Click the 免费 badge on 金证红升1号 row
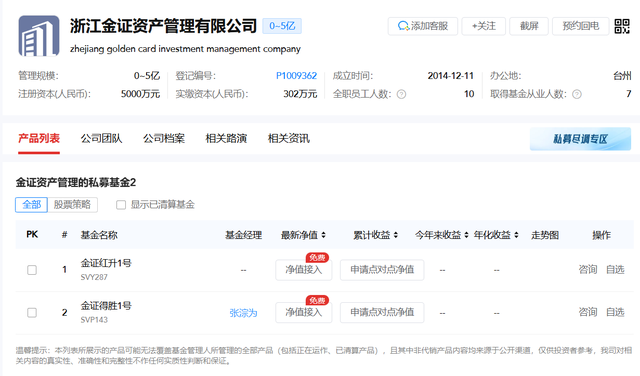This screenshot has width=640, height=376. (x=317, y=258)
